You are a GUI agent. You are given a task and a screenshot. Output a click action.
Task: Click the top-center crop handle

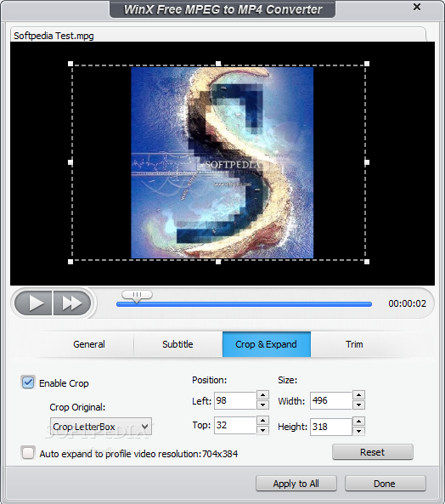[218, 64]
